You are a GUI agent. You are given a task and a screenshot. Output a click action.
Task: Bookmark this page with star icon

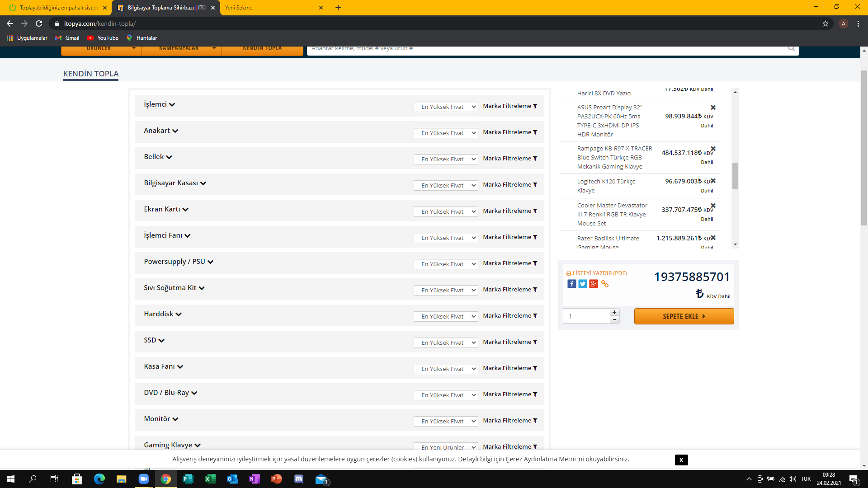(825, 23)
